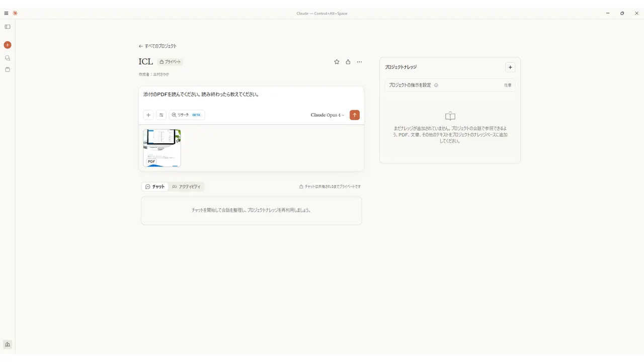
Task: Open the projects icon in sidebar
Action: tap(8, 69)
